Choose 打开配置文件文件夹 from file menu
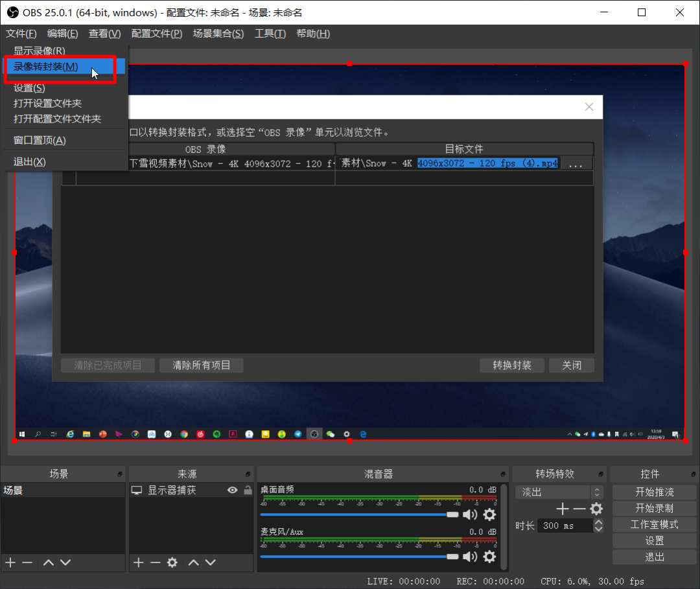 coord(65,119)
